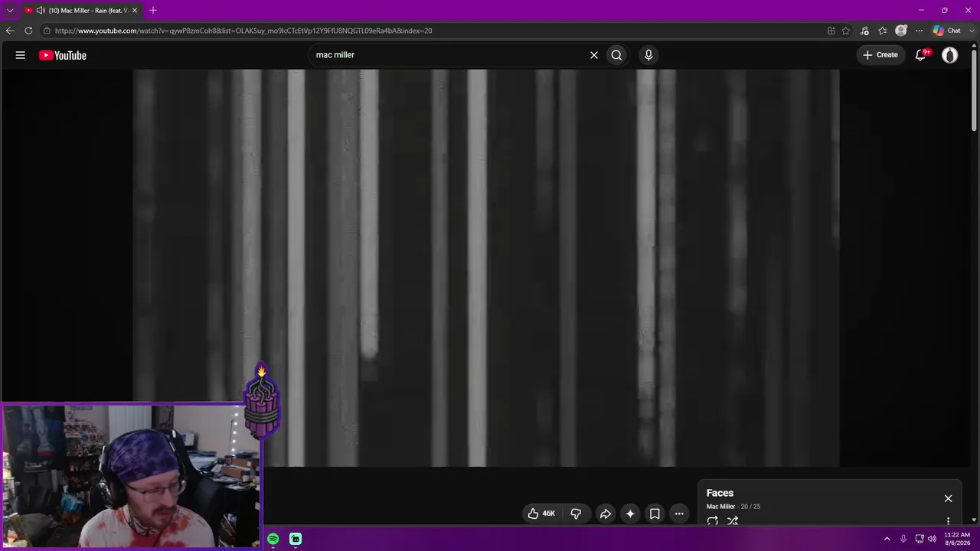Click the Create button on YouTube
The image size is (980, 551).
pyautogui.click(x=880, y=55)
